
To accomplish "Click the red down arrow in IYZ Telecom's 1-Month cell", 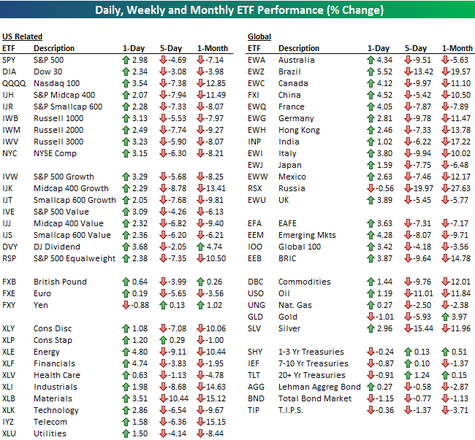I will [x=200, y=422].
